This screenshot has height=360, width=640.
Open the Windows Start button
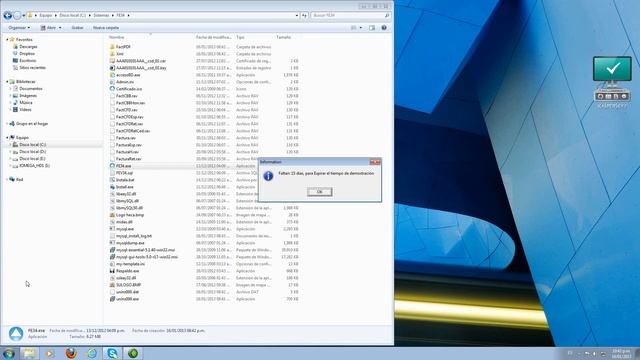(9, 353)
